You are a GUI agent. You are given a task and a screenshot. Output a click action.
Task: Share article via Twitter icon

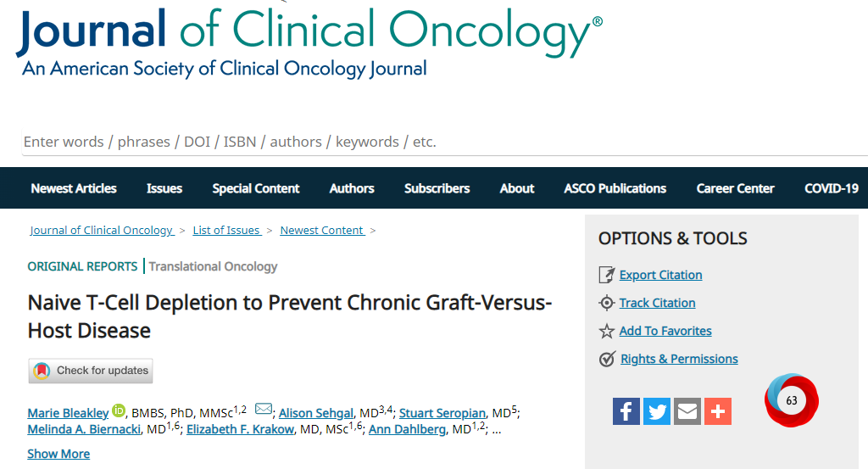pos(657,411)
